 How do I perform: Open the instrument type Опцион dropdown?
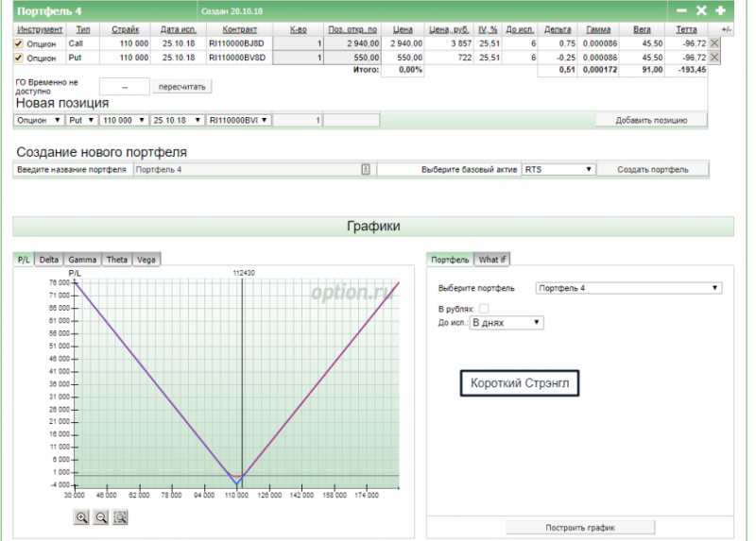point(39,120)
